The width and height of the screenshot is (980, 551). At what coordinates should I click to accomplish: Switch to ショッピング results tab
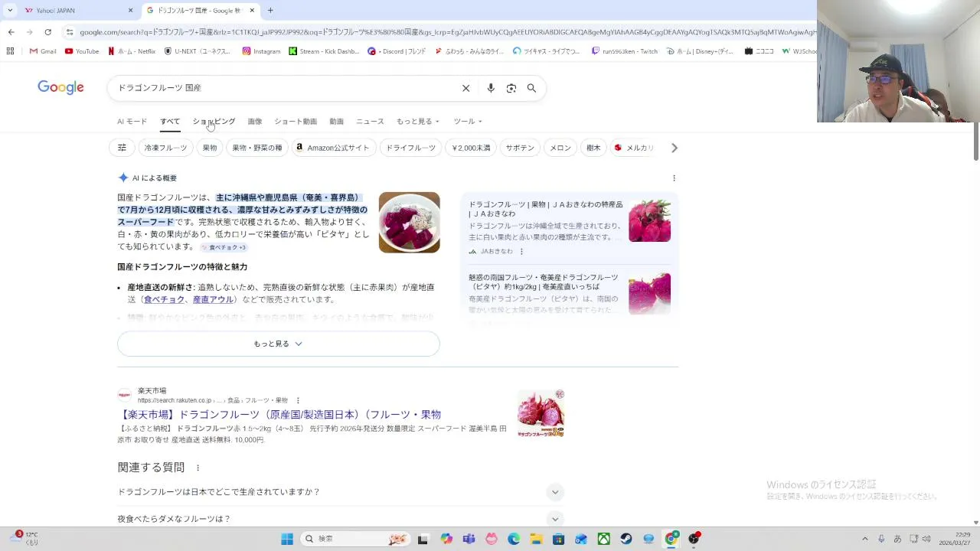[214, 122]
